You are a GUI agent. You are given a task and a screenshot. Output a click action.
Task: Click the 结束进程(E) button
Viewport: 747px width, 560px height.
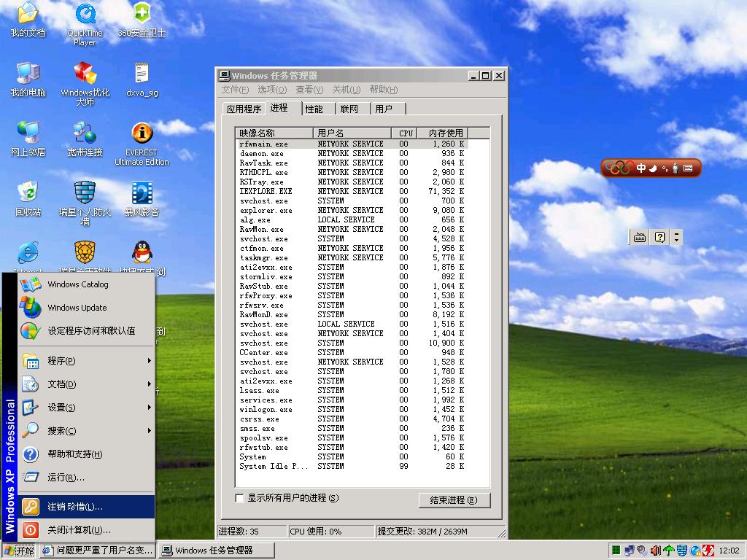(x=454, y=500)
